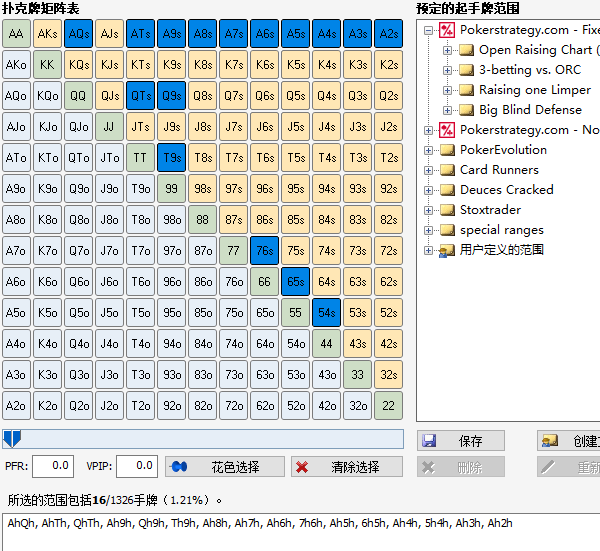Deselect the 54s hand cell

[x=326, y=313]
